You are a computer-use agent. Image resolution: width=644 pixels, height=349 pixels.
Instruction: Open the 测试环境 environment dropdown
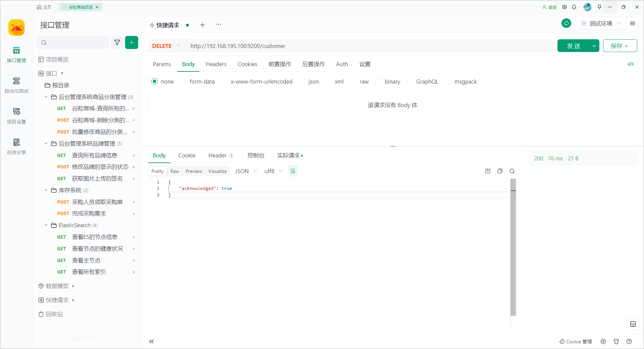coord(600,23)
